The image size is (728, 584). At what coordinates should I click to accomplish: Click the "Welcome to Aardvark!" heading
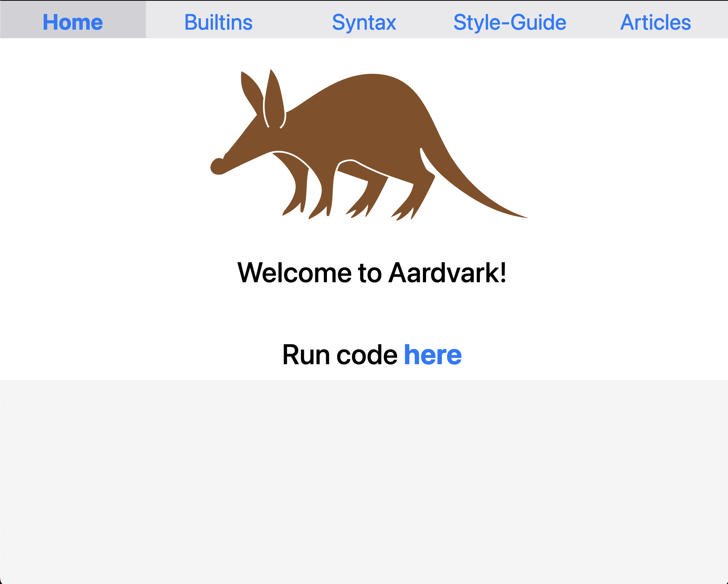(372, 273)
